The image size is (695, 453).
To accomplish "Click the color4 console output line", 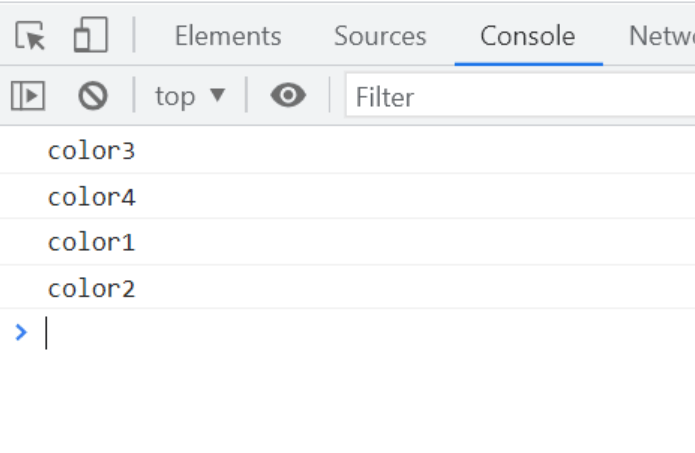I will [x=91, y=197].
